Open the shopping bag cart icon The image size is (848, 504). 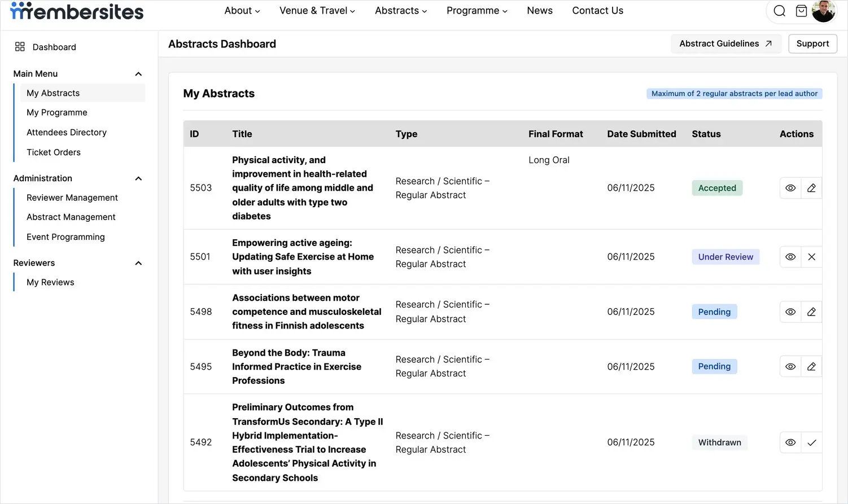pyautogui.click(x=801, y=11)
